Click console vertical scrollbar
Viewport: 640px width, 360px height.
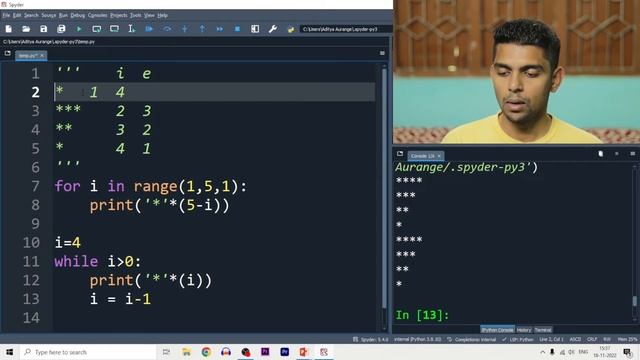point(635,301)
